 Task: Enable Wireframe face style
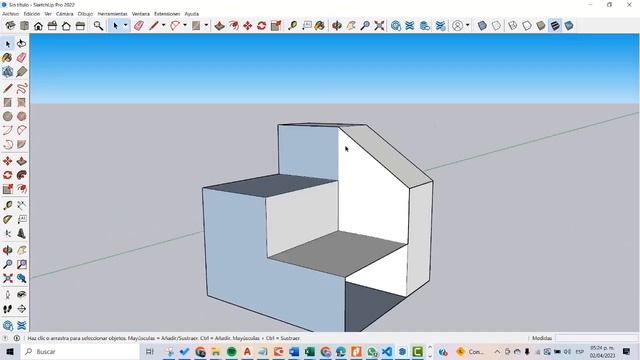pos(513,26)
